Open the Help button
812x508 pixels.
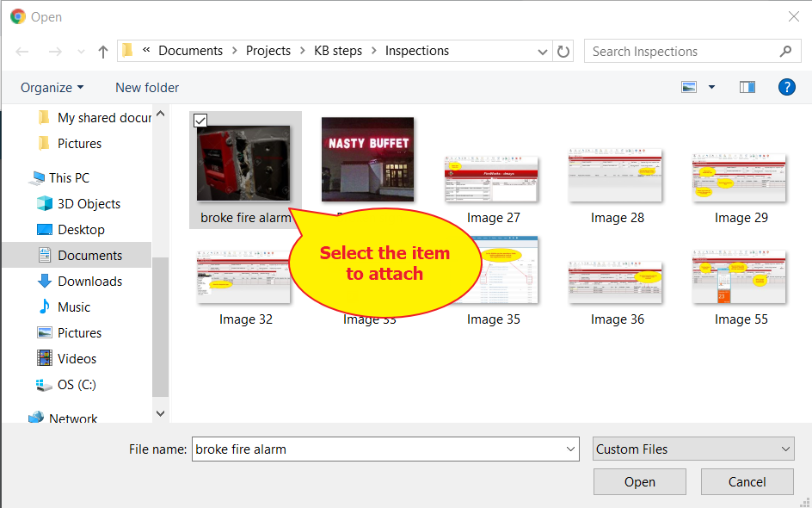pos(786,87)
